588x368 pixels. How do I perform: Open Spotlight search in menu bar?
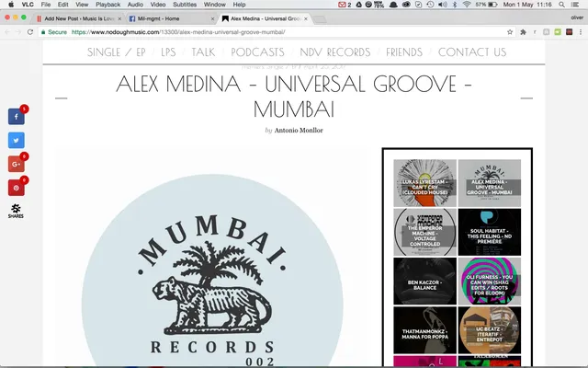click(x=561, y=5)
